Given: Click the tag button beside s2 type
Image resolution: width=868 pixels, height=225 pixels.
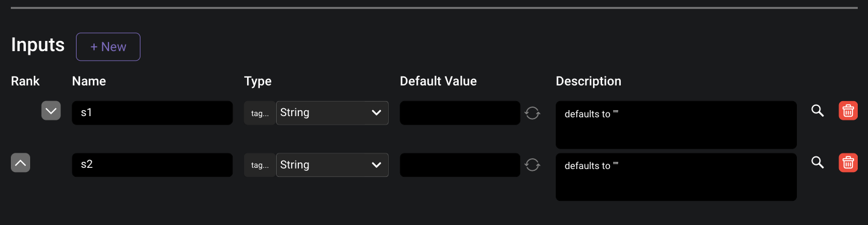Looking at the screenshot, I should [260, 165].
